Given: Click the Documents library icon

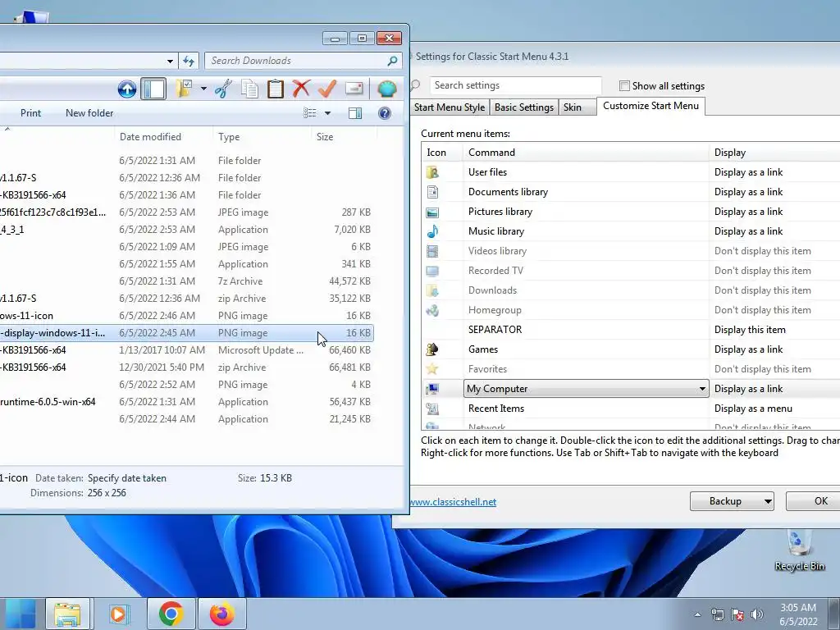Looking at the screenshot, I should pos(432,192).
